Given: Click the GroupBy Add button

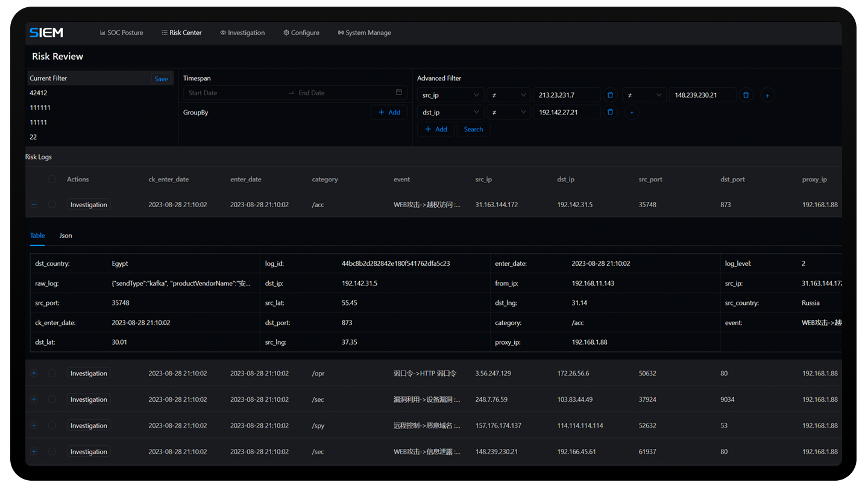Looking at the screenshot, I should pyautogui.click(x=389, y=112).
